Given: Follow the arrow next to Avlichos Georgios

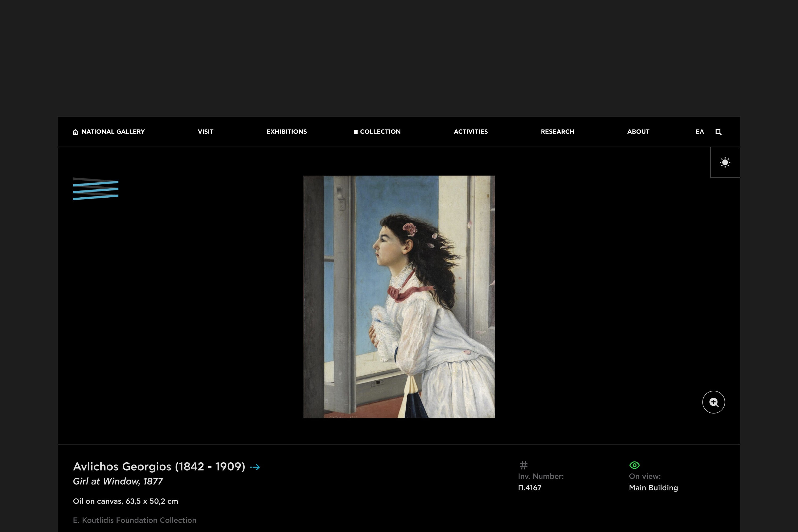Looking at the screenshot, I should 255,467.
